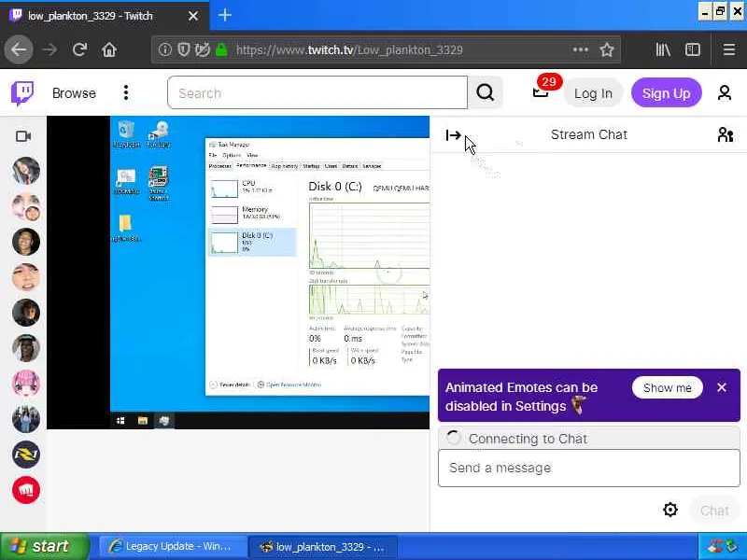This screenshot has height=560, width=747.
Task: Click the Show me button on emotes banner
Action: [x=667, y=387]
